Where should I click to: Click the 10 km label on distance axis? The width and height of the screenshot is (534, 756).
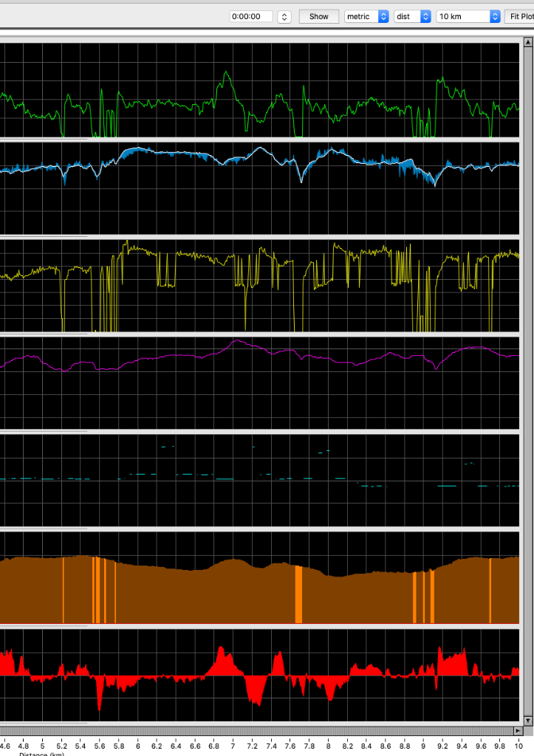(518, 746)
